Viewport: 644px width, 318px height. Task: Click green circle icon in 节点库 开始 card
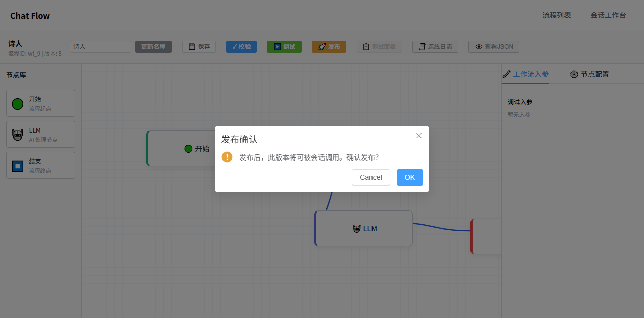coord(18,104)
